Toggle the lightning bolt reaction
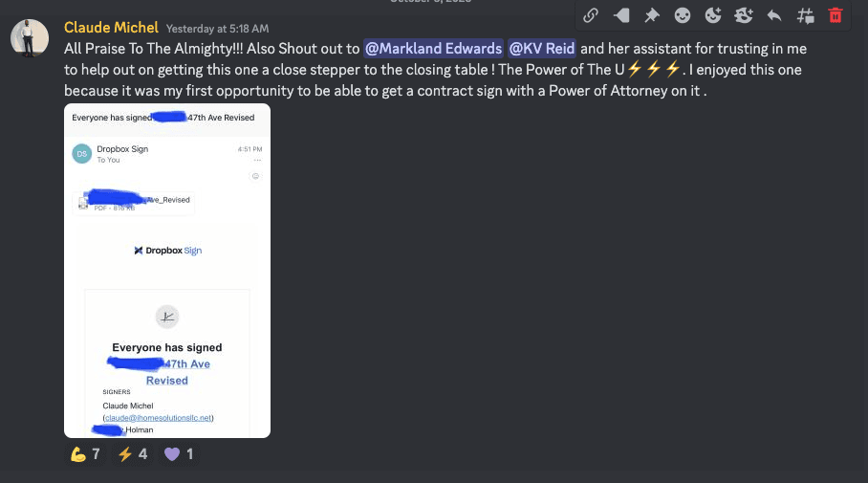This screenshot has height=483, width=868. coord(132,454)
